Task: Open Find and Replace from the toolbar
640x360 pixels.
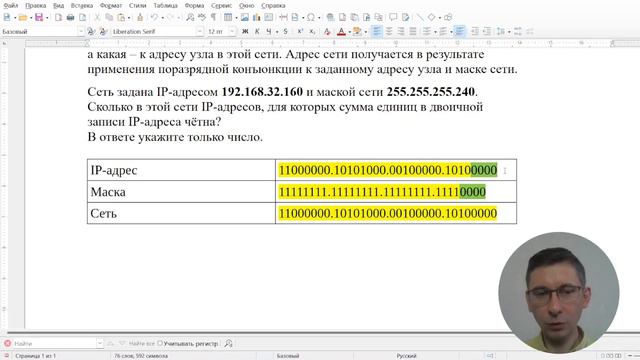Action: click(x=190, y=17)
